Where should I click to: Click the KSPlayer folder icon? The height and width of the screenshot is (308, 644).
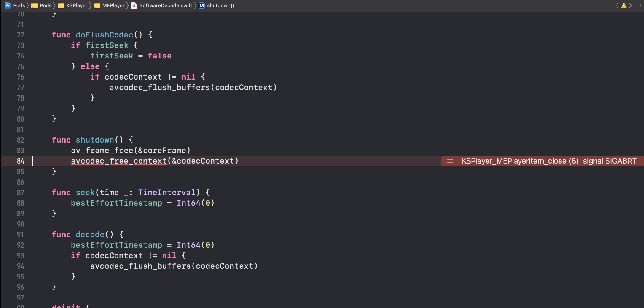[x=61, y=5]
